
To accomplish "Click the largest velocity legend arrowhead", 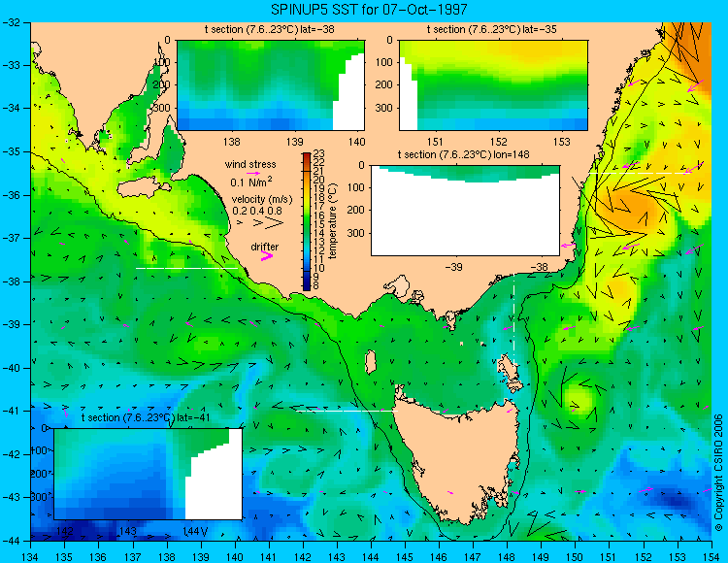I will (x=275, y=223).
